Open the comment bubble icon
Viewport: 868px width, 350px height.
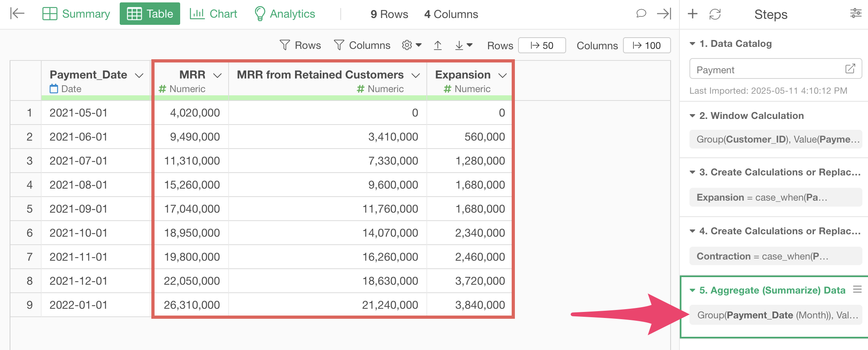coord(641,14)
